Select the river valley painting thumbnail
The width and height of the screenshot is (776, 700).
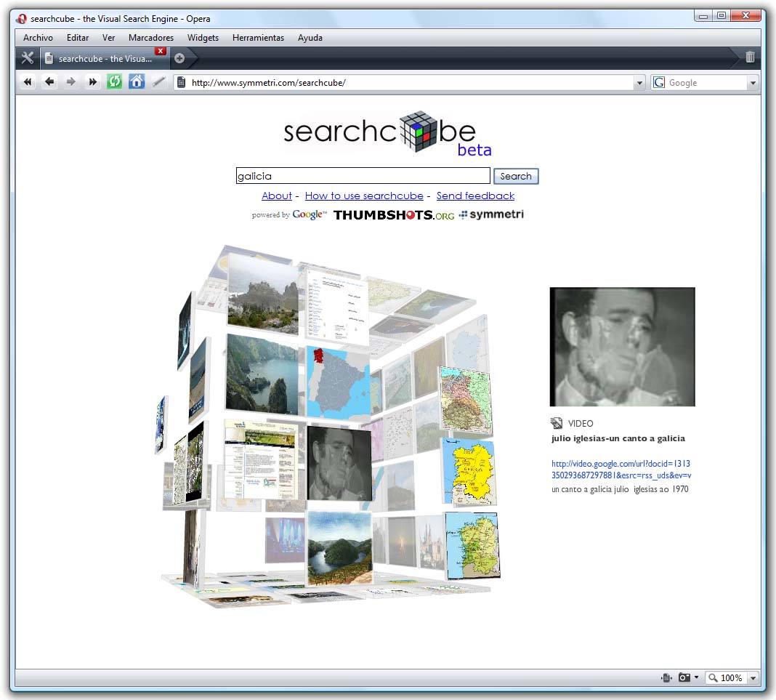(x=339, y=547)
